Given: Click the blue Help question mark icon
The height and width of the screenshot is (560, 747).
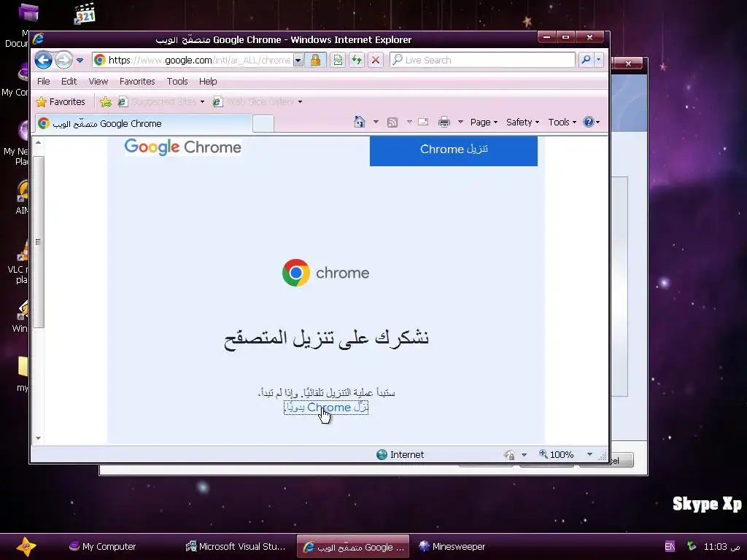Looking at the screenshot, I should pos(589,122).
